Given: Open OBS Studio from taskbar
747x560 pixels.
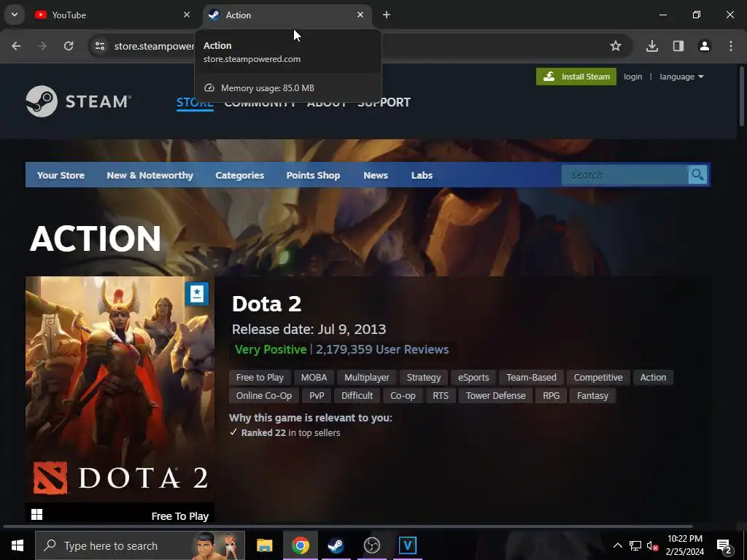Looking at the screenshot, I should point(371,545).
